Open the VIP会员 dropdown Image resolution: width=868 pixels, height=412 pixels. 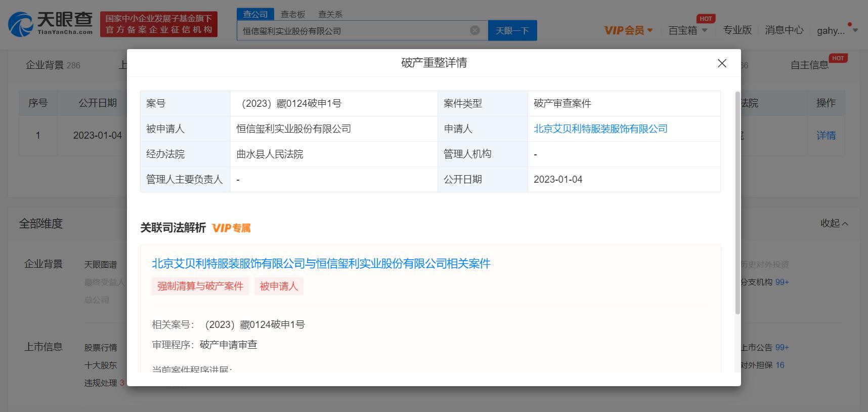(x=628, y=30)
